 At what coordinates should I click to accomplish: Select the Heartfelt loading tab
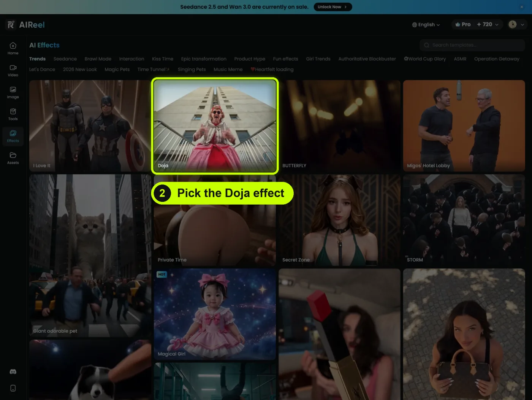tap(272, 70)
